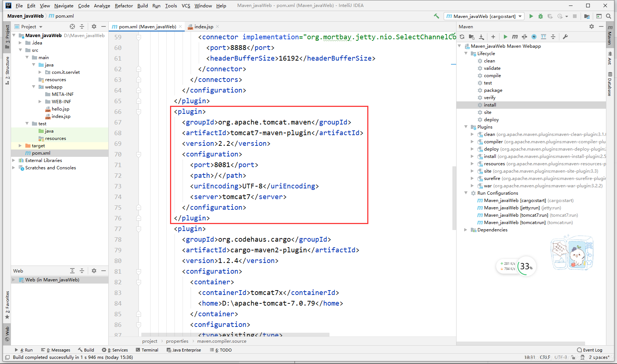Expand the WEB-INF folder

tap(40, 102)
